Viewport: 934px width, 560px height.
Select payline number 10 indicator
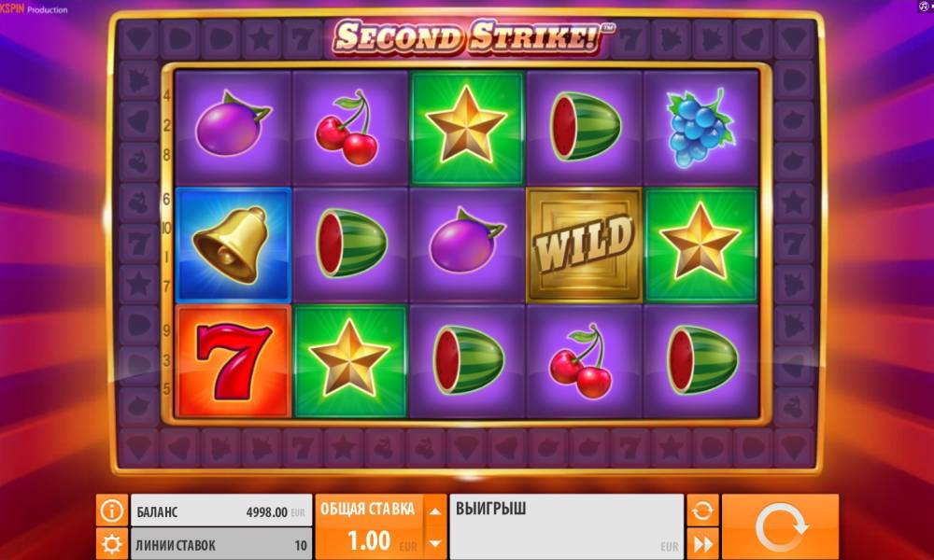[x=167, y=228]
